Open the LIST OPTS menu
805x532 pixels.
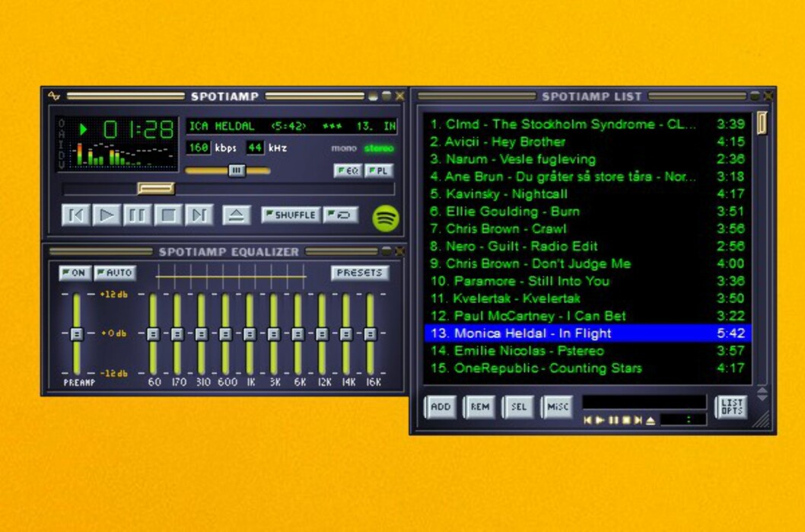731,406
